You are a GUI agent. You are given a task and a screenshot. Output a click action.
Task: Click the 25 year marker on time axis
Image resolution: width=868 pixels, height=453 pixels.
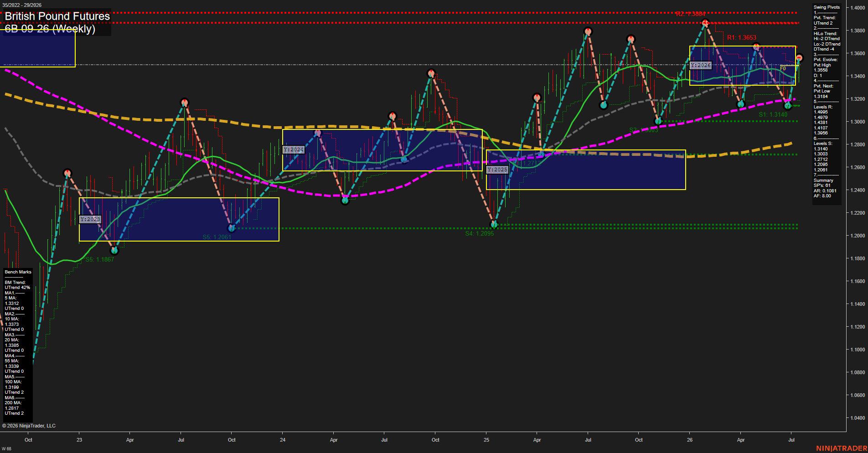[486, 440]
